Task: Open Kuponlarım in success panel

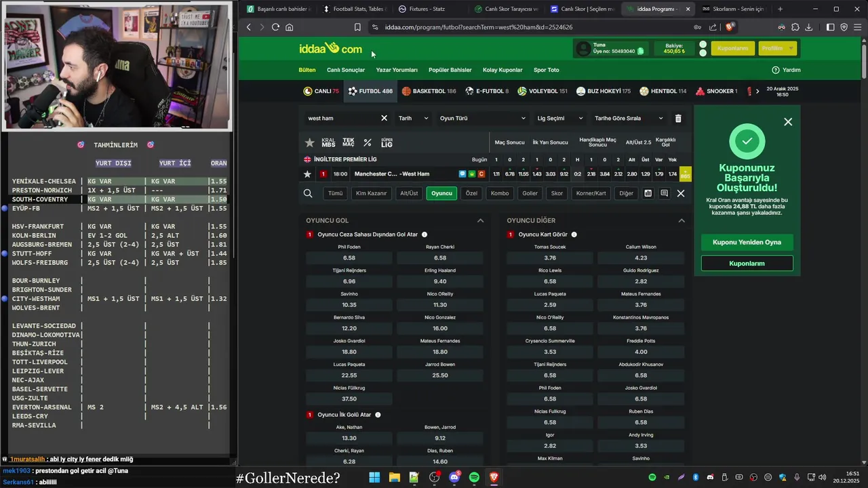Action: pyautogui.click(x=747, y=263)
